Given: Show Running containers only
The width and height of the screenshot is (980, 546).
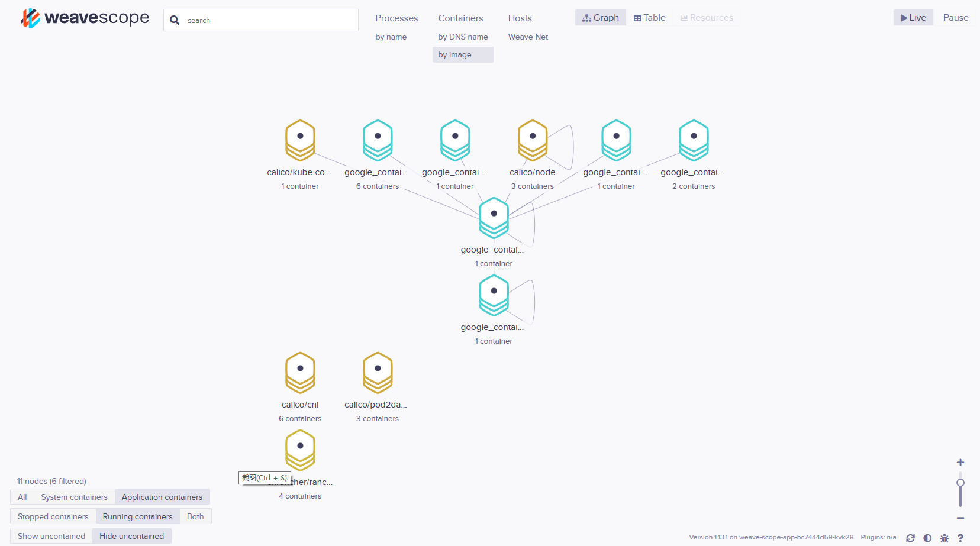Looking at the screenshot, I should (138, 516).
